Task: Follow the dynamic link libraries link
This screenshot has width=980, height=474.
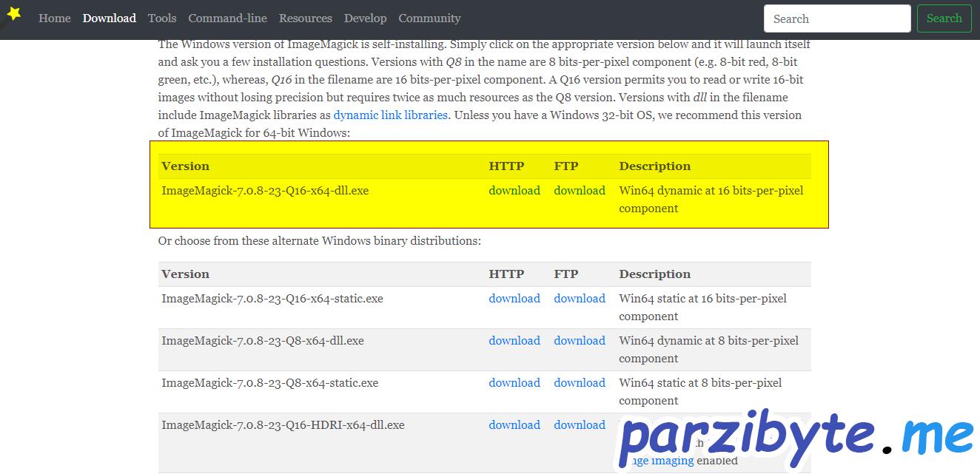Action: pyautogui.click(x=390, y=115)
